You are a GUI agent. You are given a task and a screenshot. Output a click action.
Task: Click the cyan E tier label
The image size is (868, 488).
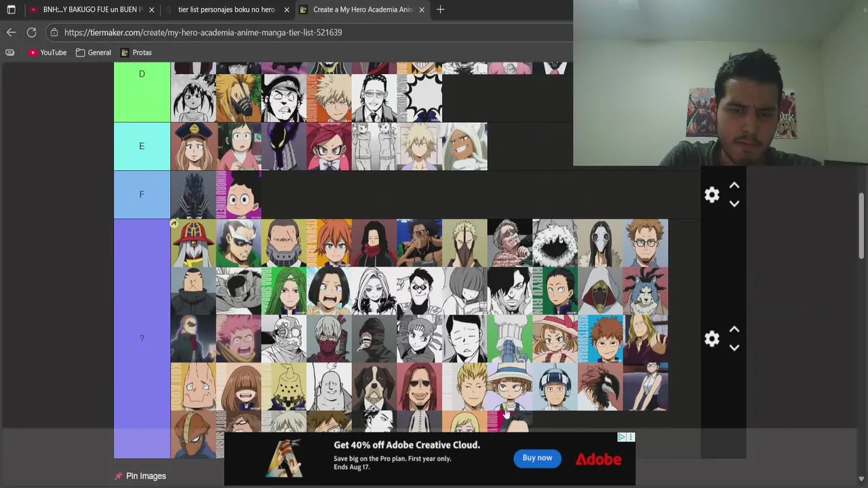coord(142,146)
